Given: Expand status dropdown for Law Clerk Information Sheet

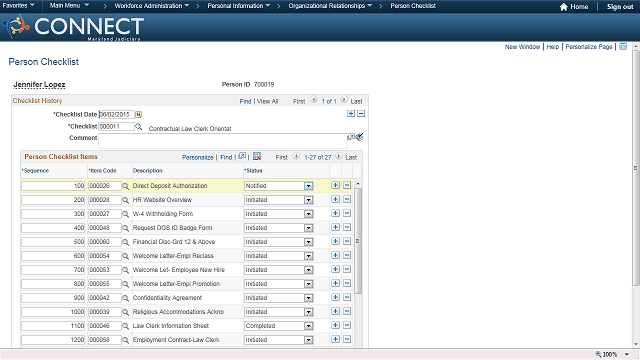Looking at the screenshot, I should click(309, 326).
